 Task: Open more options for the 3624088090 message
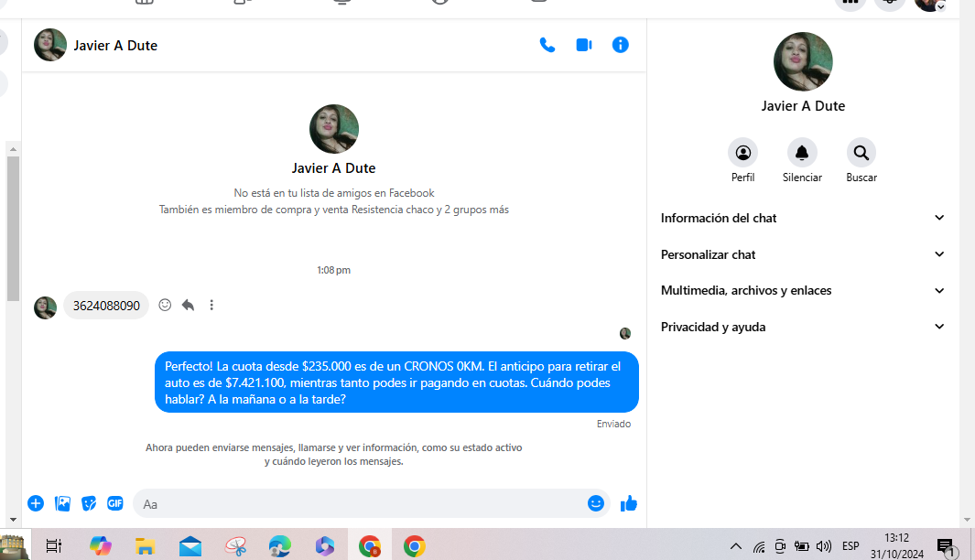(211, 305)
